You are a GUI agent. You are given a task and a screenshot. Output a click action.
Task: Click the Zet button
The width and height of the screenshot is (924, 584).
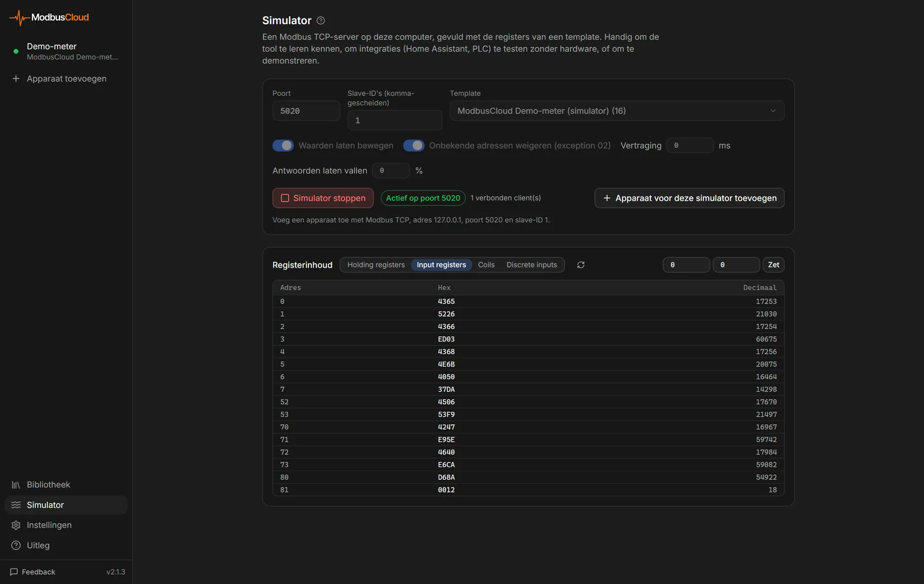tap(773, 265)
